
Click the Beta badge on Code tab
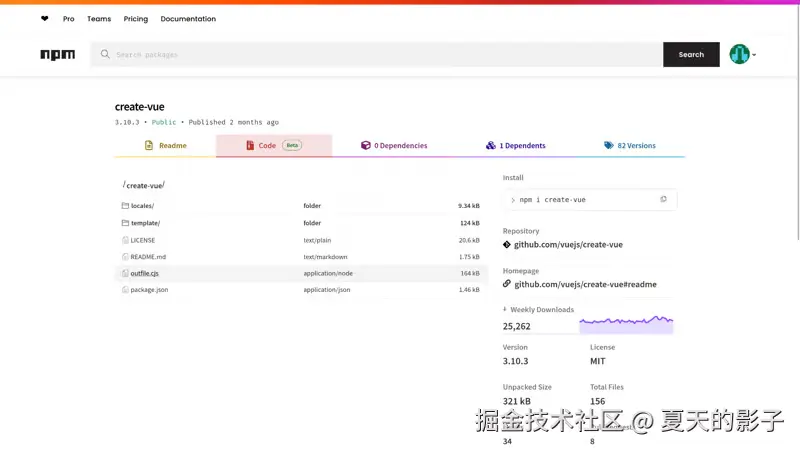(292, 145)
